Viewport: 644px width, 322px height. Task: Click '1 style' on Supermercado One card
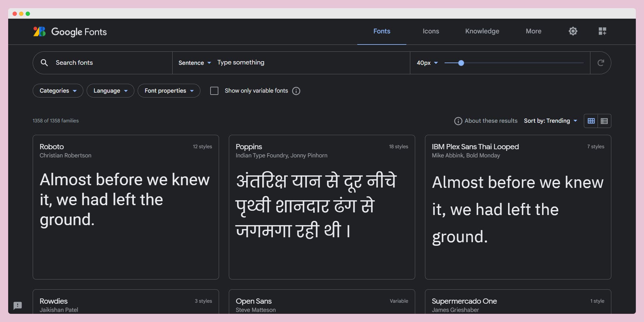[x=597, y=301]
